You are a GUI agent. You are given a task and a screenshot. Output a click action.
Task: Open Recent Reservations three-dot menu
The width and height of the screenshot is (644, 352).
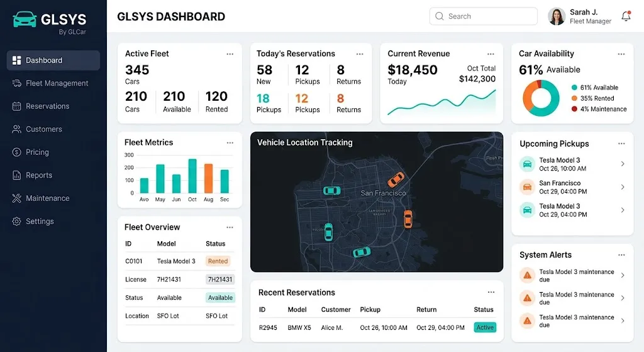491,292
